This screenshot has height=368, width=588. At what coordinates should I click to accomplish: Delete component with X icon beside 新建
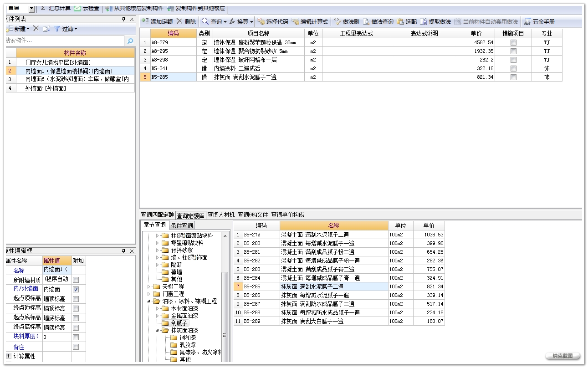tap(36, 29)
